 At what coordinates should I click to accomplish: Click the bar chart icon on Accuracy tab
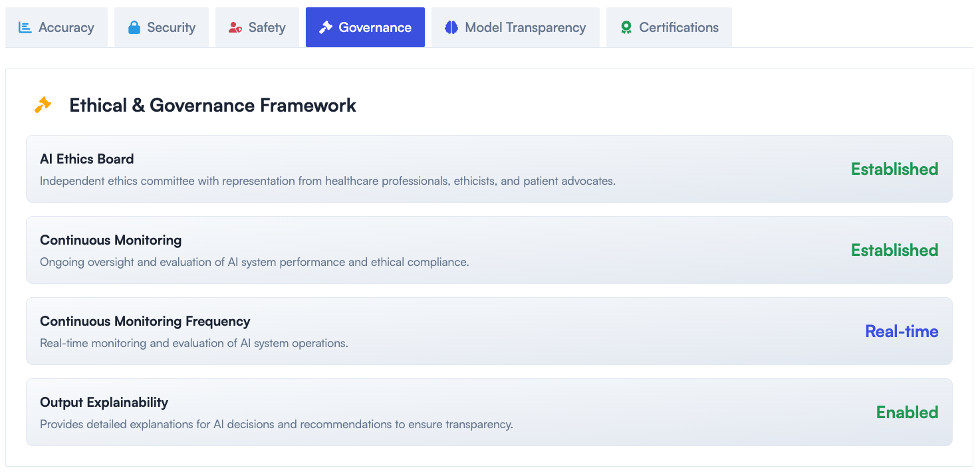25,28
